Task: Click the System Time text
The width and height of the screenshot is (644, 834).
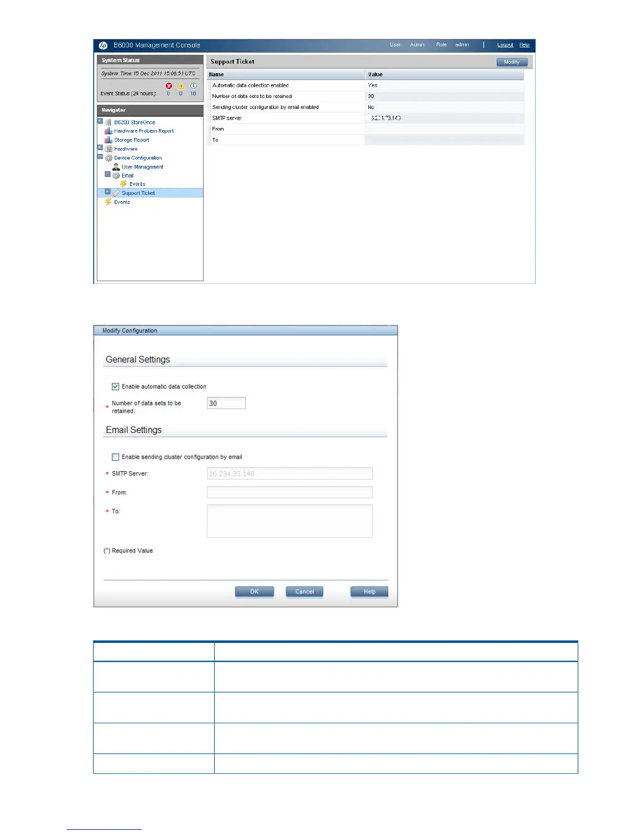Action: (148, 74)
